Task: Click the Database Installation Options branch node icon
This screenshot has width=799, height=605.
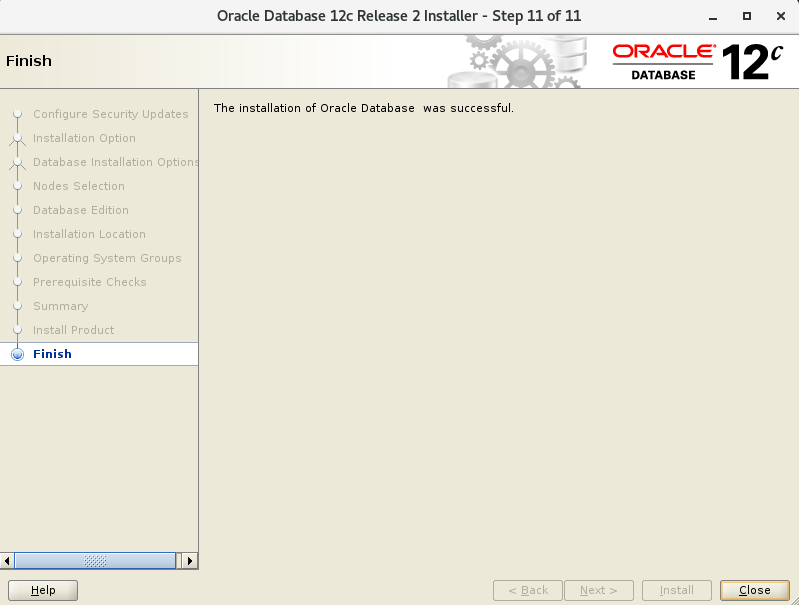Action: pos(17,163)
